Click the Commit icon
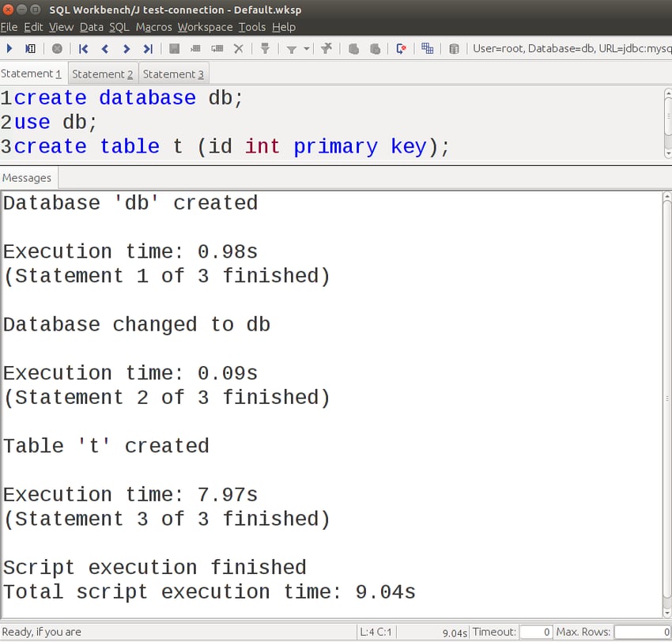672x642 pixels. click(353, 49)
